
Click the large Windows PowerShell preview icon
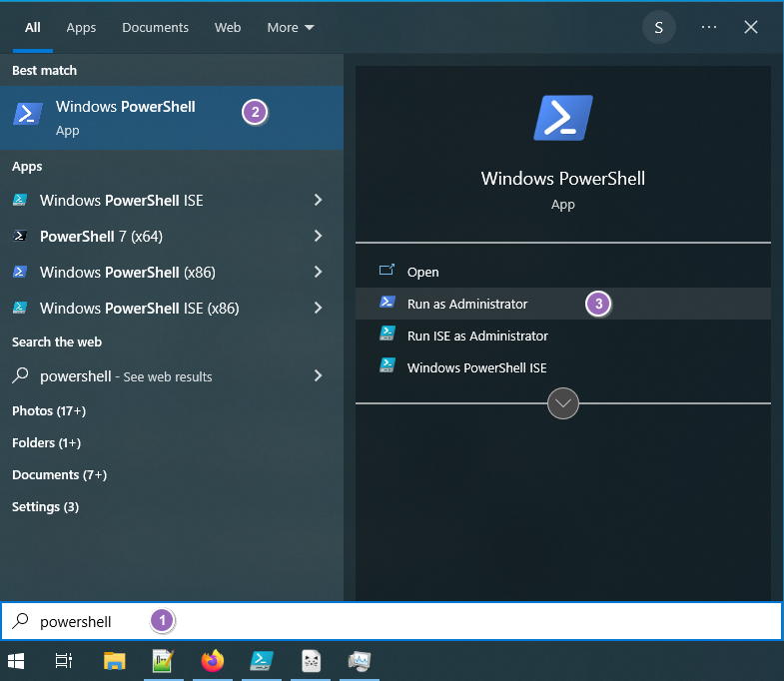563,118
